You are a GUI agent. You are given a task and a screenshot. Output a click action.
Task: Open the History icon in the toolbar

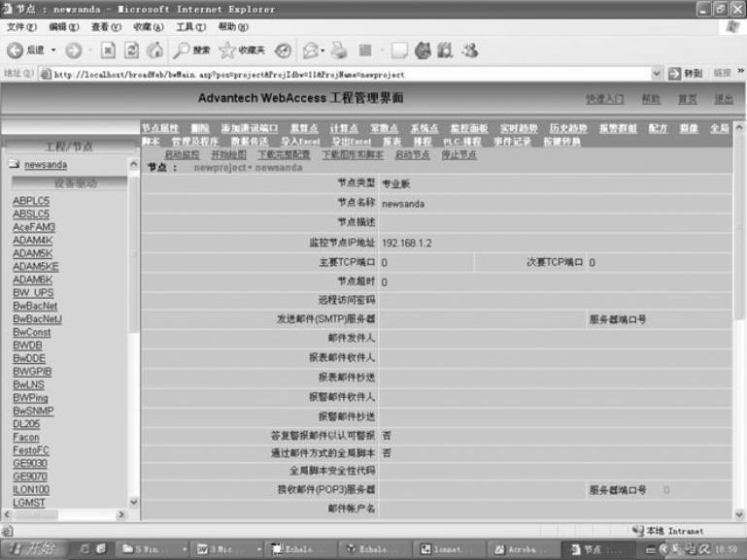click(283, 50)
